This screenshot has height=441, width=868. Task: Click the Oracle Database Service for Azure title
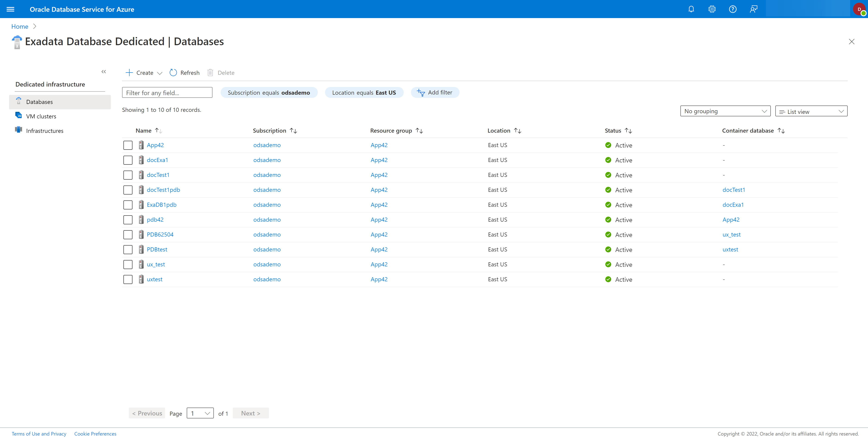pos(82,9)
